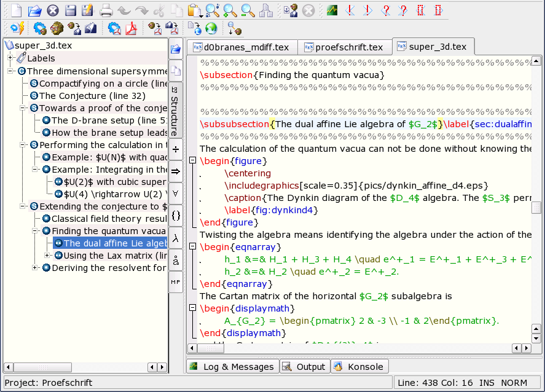Select 'The Conjecture (line 32)' in structure tree
The image size is (545, 392).
click(x=92, y=96)
